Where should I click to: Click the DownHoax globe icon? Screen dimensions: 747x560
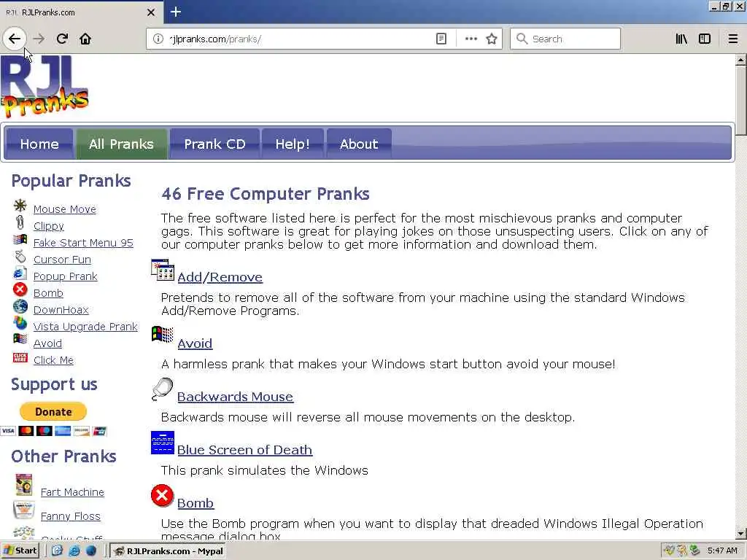coord(20,306)
